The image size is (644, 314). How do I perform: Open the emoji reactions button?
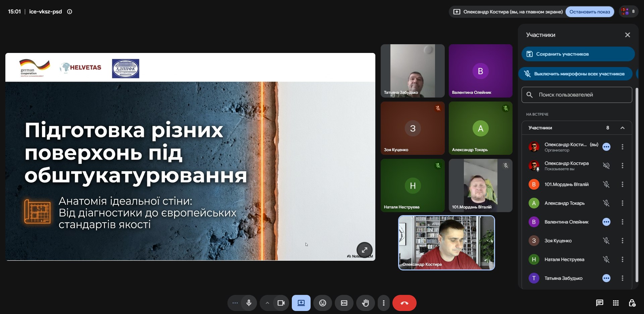click(x=323, y=303)
